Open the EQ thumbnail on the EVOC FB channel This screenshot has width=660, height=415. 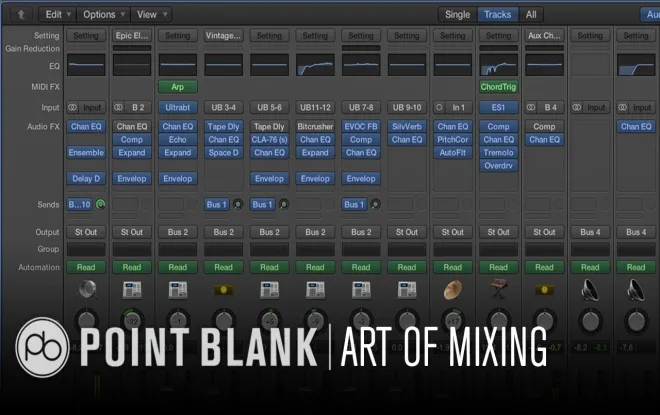[x=361, y=65]
